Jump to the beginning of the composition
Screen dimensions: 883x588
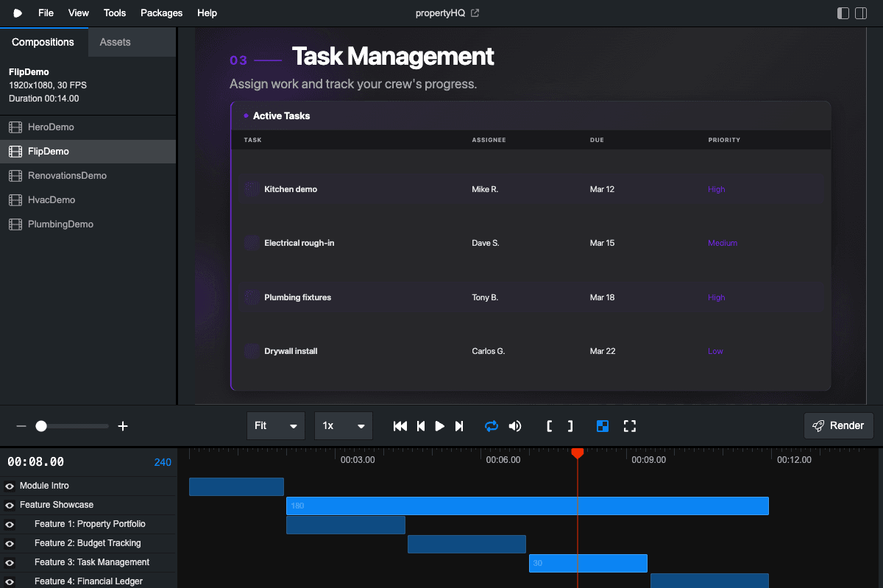(400, 426)
